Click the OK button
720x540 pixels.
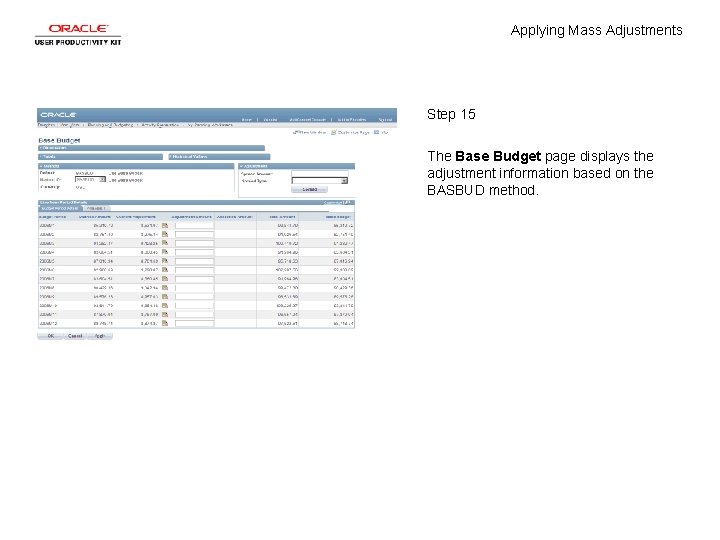pyautogui.click(x=50, y=336)
